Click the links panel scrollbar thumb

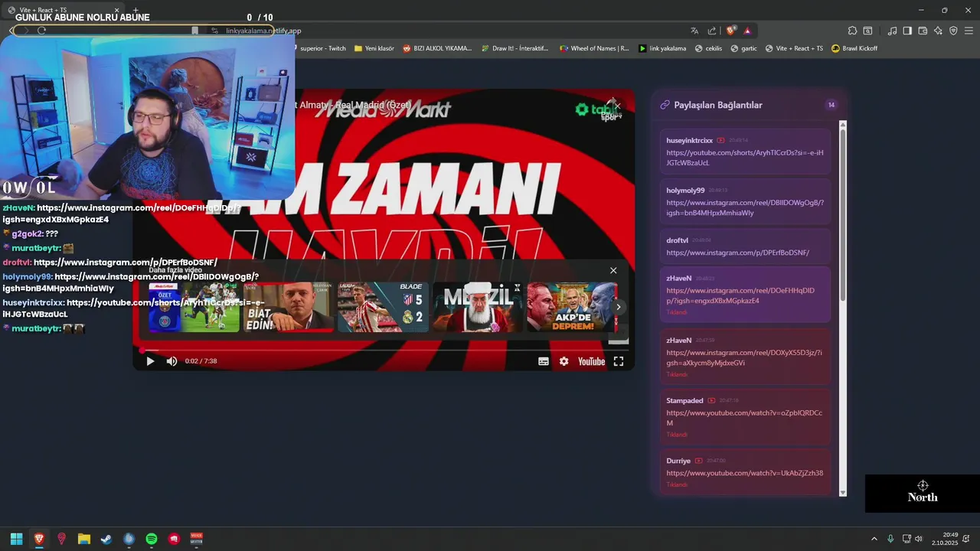point(843,214)
